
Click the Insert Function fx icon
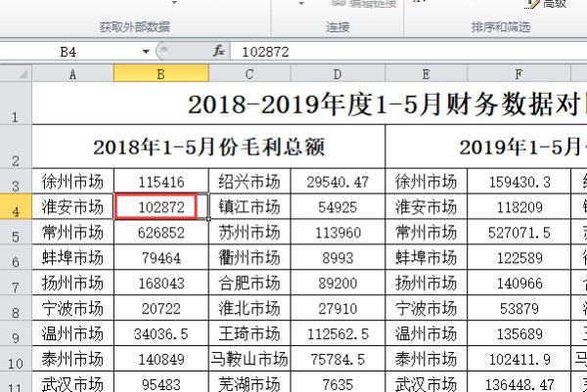219,51
